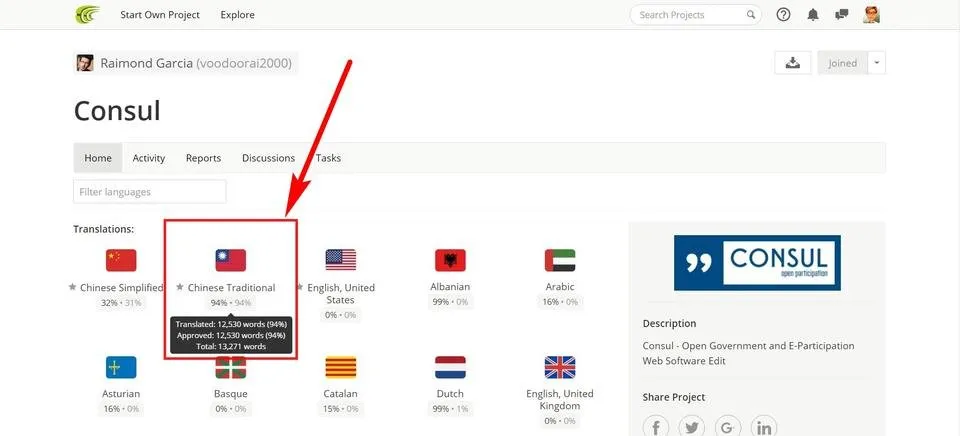
Task: Select the Arabic flag
Action: tap(560, 260)
